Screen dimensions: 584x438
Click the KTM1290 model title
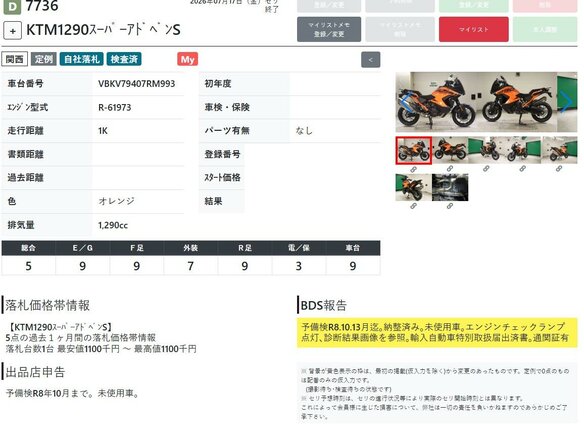pyautogui.click(x=104, y=30)
